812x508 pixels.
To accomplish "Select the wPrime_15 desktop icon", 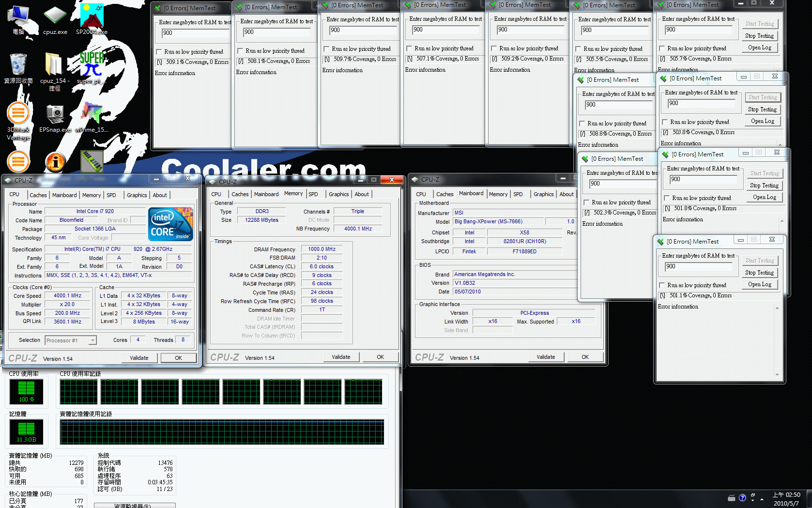I will coord(92,118).
